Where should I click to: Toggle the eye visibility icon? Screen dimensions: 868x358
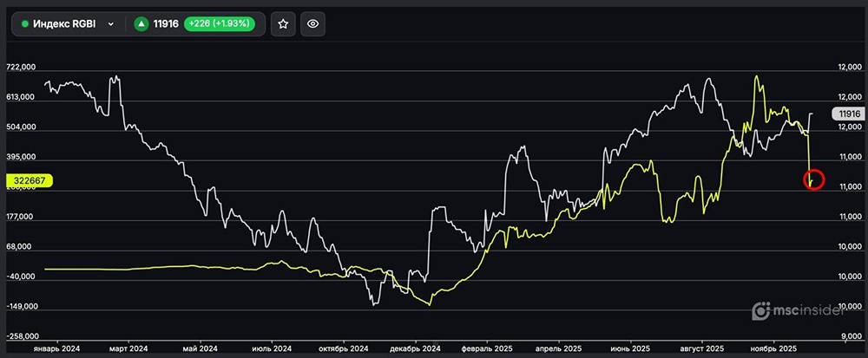point(312,24)
